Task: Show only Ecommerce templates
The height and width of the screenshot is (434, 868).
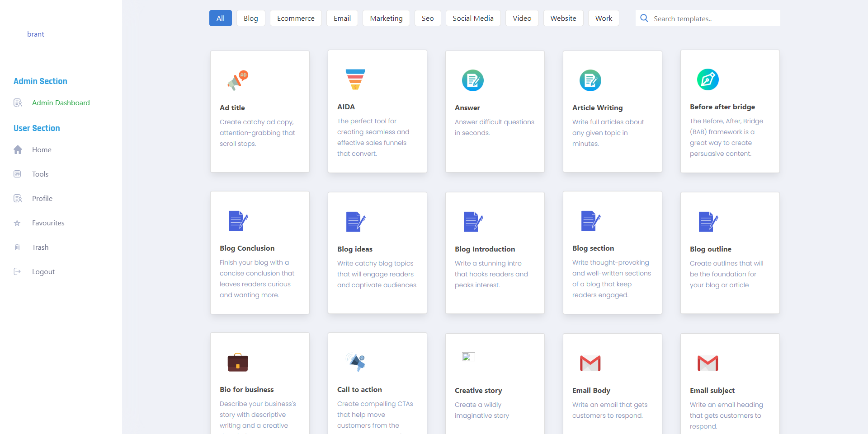Action: 296,19
